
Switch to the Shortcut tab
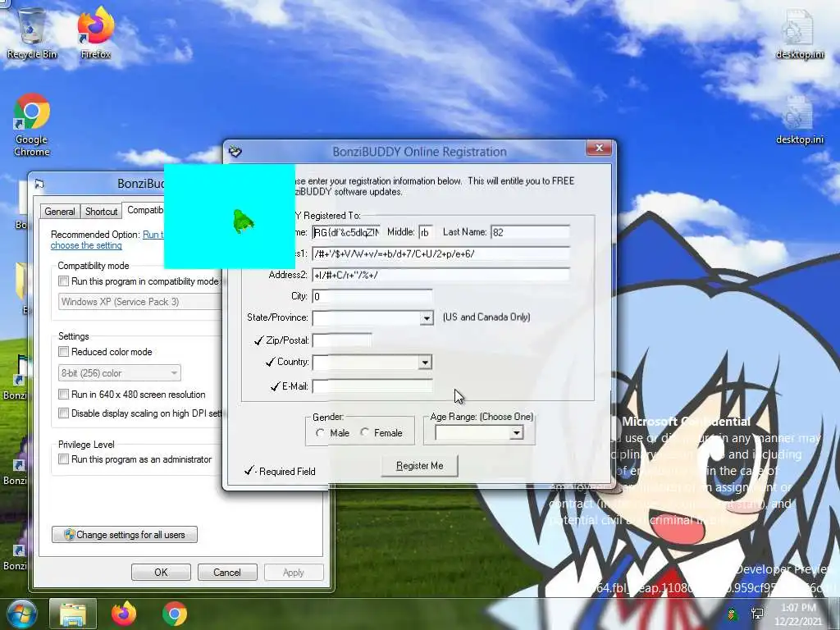point(101,211)
